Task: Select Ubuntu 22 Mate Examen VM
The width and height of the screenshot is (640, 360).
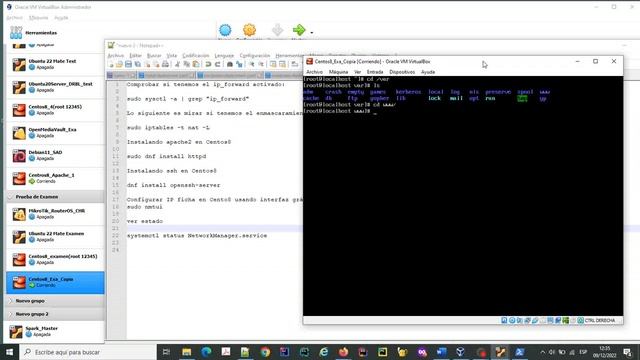Action: [x=55, y=237]
